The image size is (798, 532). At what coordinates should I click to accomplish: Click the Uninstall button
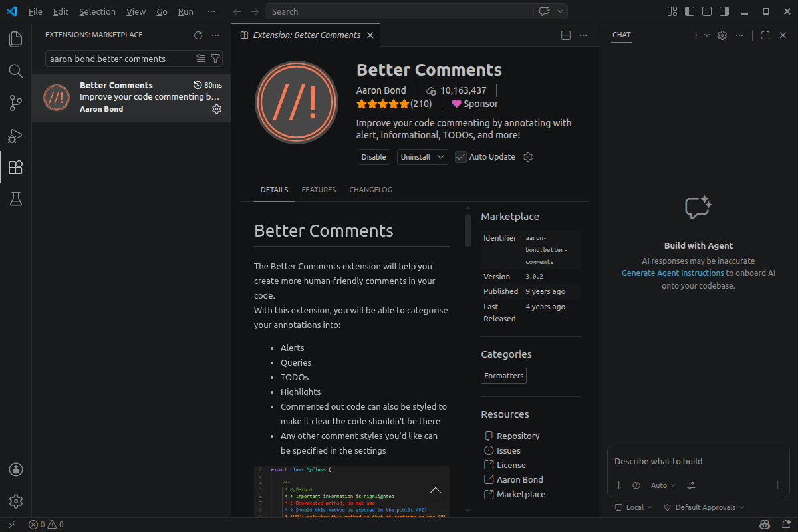[x=416, y=157]
